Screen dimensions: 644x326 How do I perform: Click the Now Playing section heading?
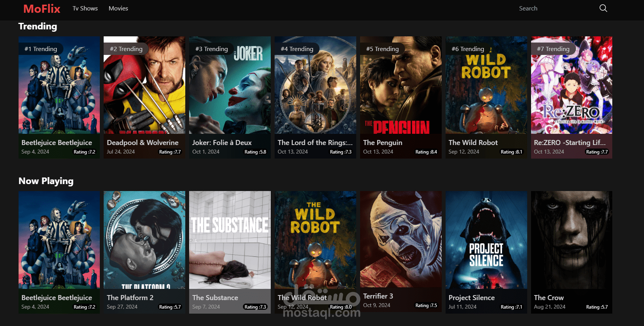(46, 181)
